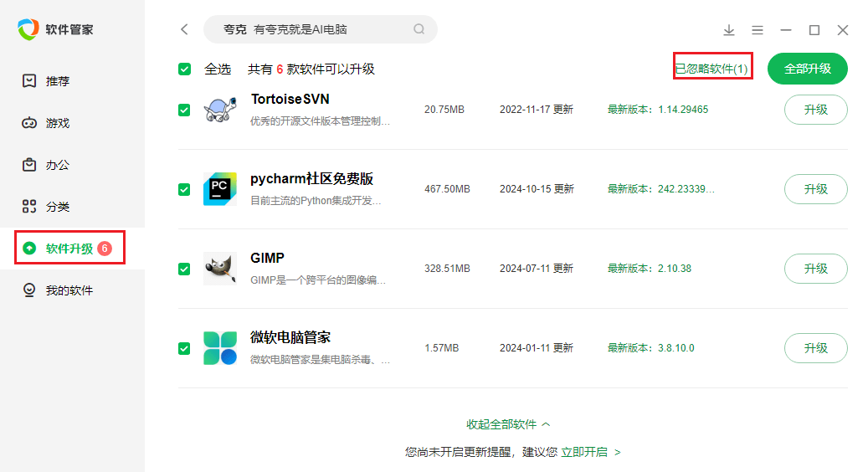
Task: Click the GIMP是一个跨平台的图像编… description
Action: 318,280
